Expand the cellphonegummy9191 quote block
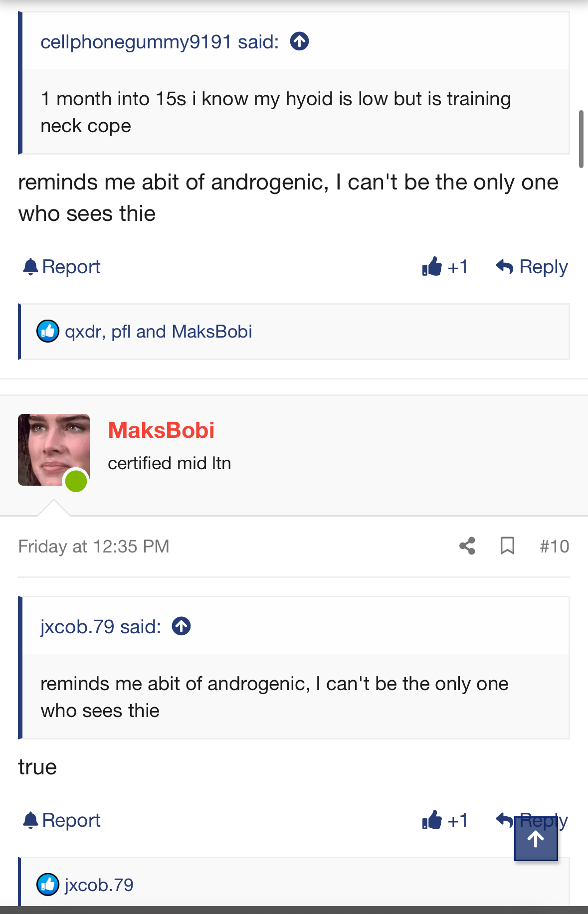This screenshot has height=914, width=588. [275, 112]
